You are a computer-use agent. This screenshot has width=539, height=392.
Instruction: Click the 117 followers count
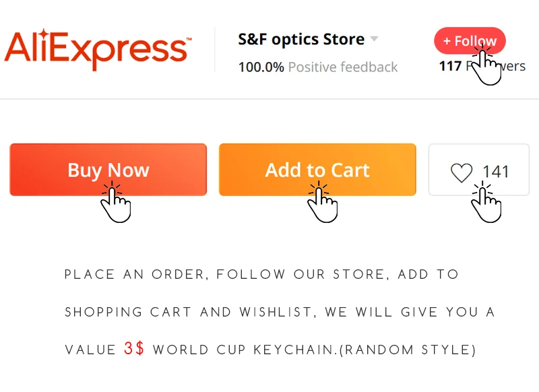pyautogui.click(x=450, y=66)
